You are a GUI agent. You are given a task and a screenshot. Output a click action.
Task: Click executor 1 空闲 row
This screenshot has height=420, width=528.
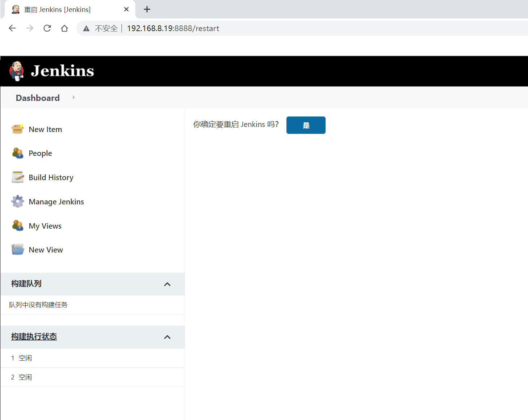pyautogui.click(x=92, y=358)
